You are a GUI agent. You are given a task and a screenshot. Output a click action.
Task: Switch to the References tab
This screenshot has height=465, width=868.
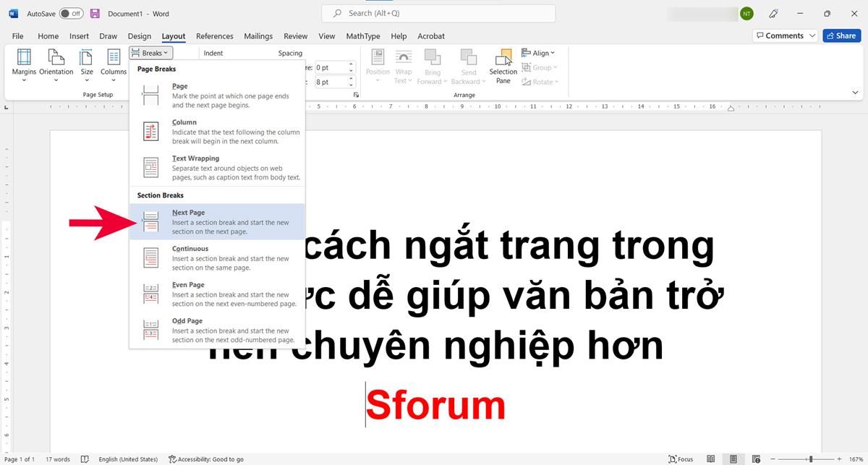click(215, 36)
